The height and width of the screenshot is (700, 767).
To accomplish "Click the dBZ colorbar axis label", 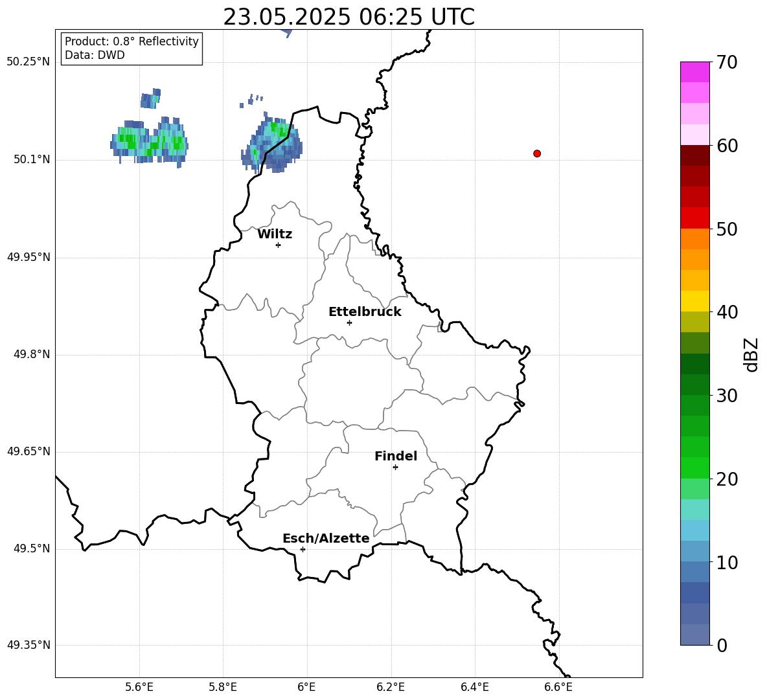I will pos(752,355).
